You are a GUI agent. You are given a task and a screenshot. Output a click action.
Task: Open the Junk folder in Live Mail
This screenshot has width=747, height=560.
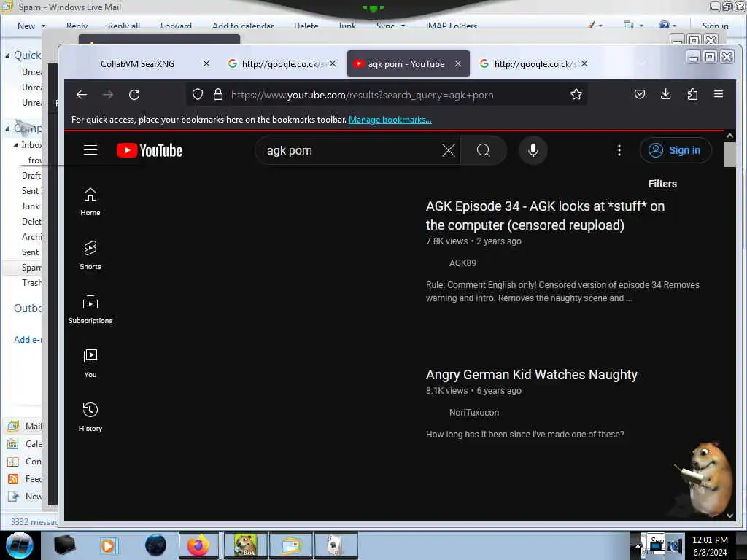coord(31,206)
